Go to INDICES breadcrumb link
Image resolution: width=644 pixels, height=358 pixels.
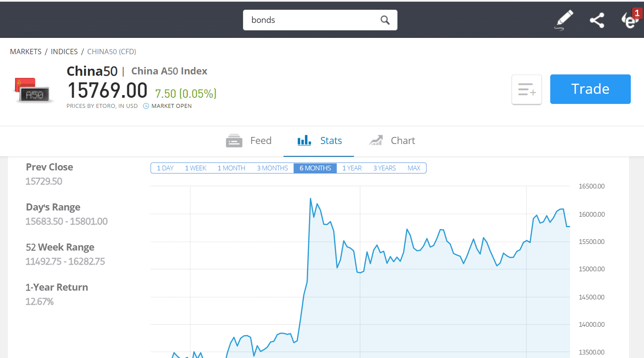[x=64, y=52]
